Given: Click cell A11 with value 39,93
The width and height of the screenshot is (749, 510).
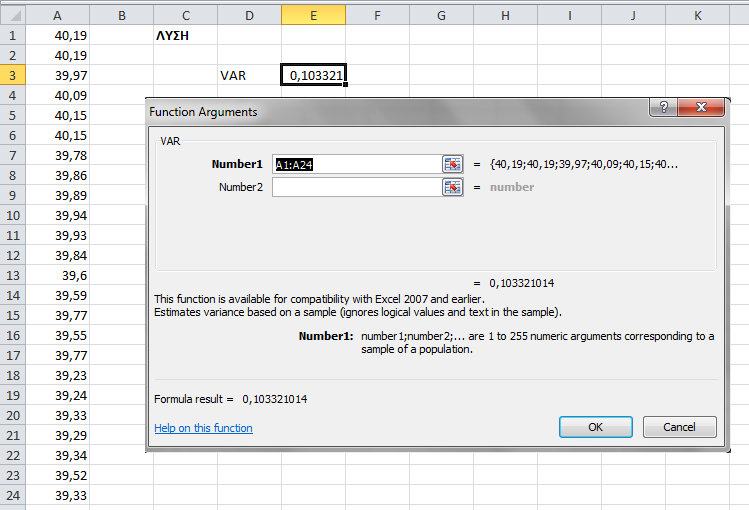Looking at the screenshot, I should [x=57, y=235].
